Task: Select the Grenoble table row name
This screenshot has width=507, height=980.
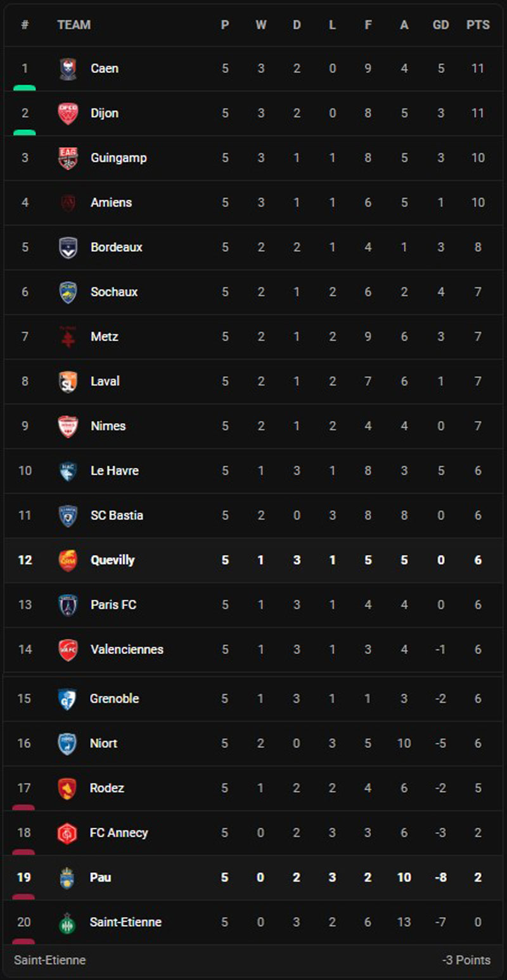Action: point(115,698)
